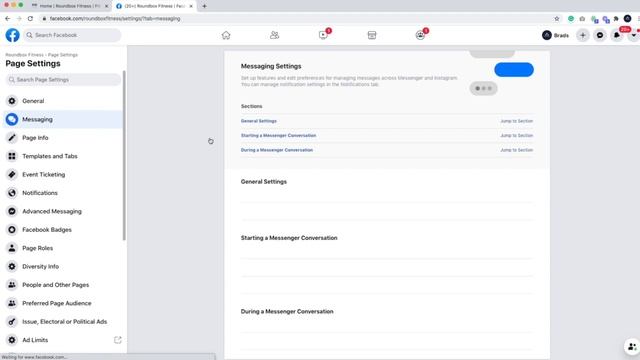Open Brads profile button

click(x=556, y=35)
